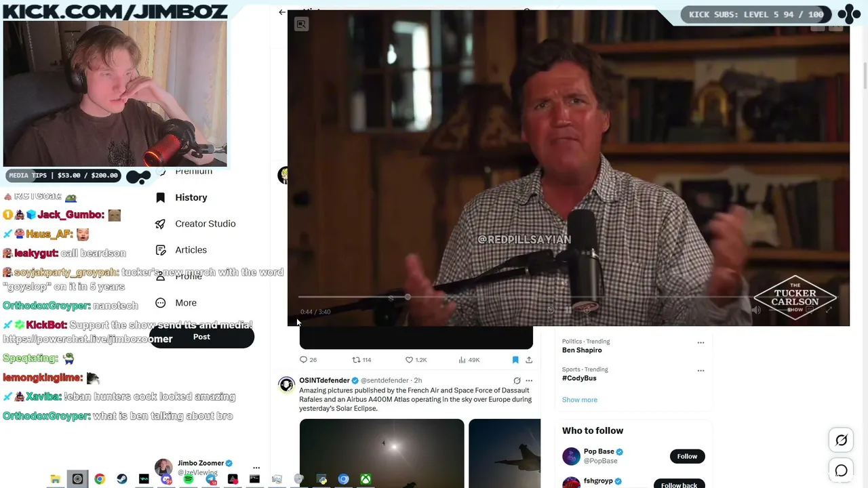
Task: Toggle the bookmark on the video post
Action: [x=515, y=360]
